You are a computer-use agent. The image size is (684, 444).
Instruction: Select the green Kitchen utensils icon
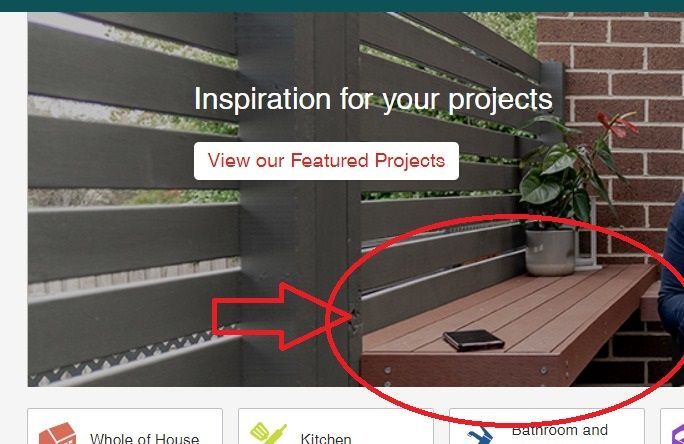click(x=268, y=433)
